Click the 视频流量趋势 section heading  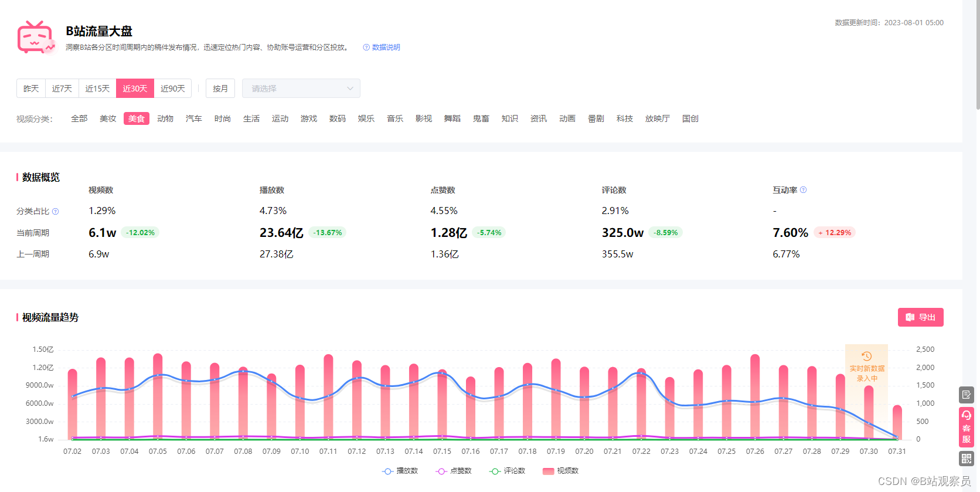click(50, 317)
